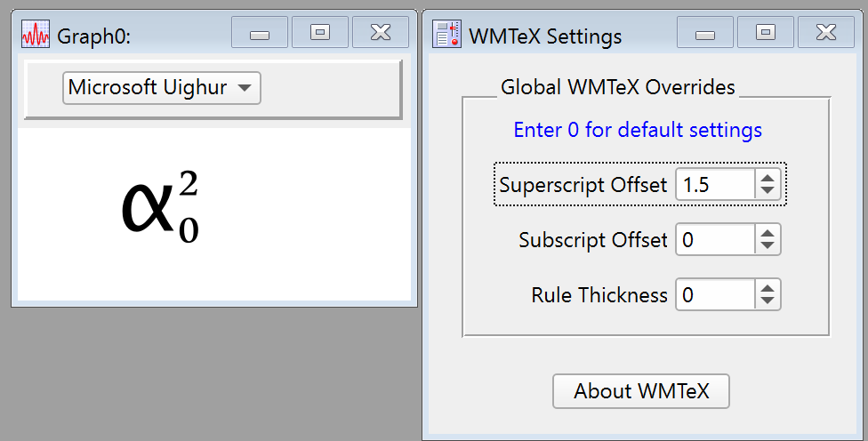The image size is (868, 441).
Task: Decrease Rule Thickness with down arrow
Action: [x=768, y=301]
